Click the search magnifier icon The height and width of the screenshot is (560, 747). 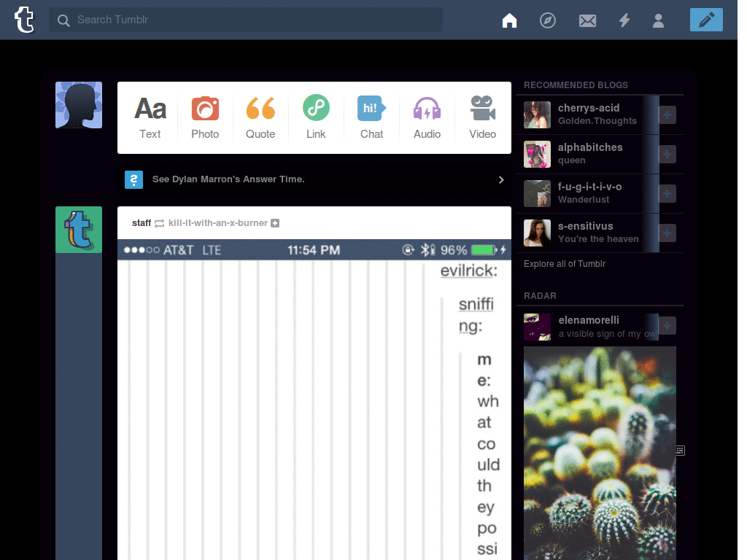(63, 20)
